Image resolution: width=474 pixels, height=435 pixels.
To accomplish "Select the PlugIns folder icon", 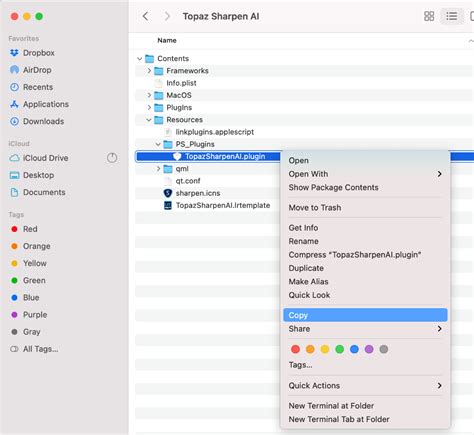I will [159, 108].
